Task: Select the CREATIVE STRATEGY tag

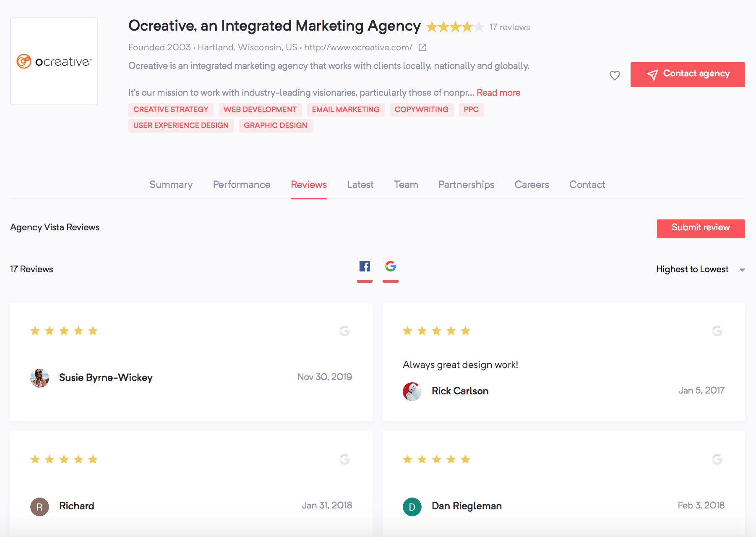Action: (171, 109)
